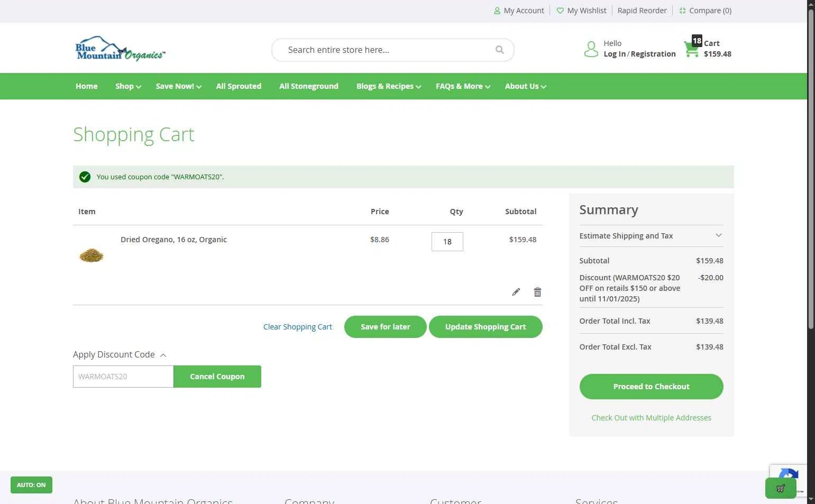Click the Cancel Coupon button

(217, 377)
